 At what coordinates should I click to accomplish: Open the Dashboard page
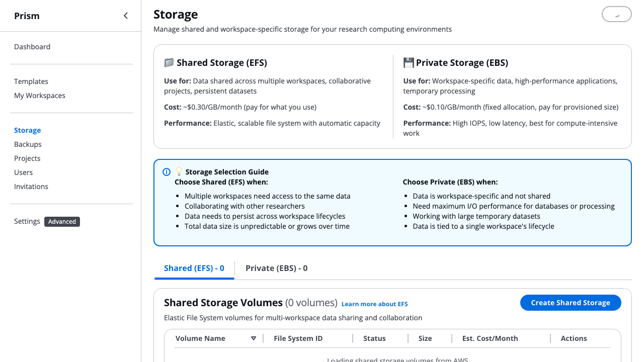coord(32,47)
